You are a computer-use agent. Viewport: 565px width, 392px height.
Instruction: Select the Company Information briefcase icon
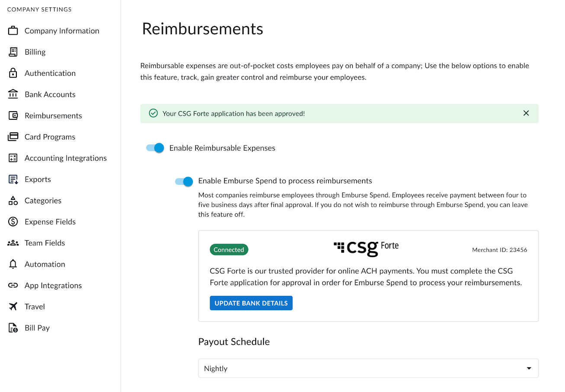(x=13, y=30)
